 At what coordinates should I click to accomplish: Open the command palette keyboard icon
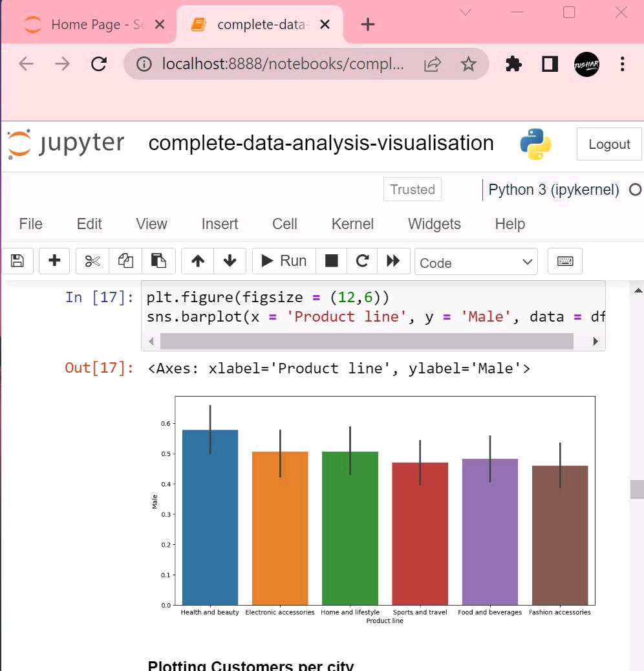[x=565, y=261]
